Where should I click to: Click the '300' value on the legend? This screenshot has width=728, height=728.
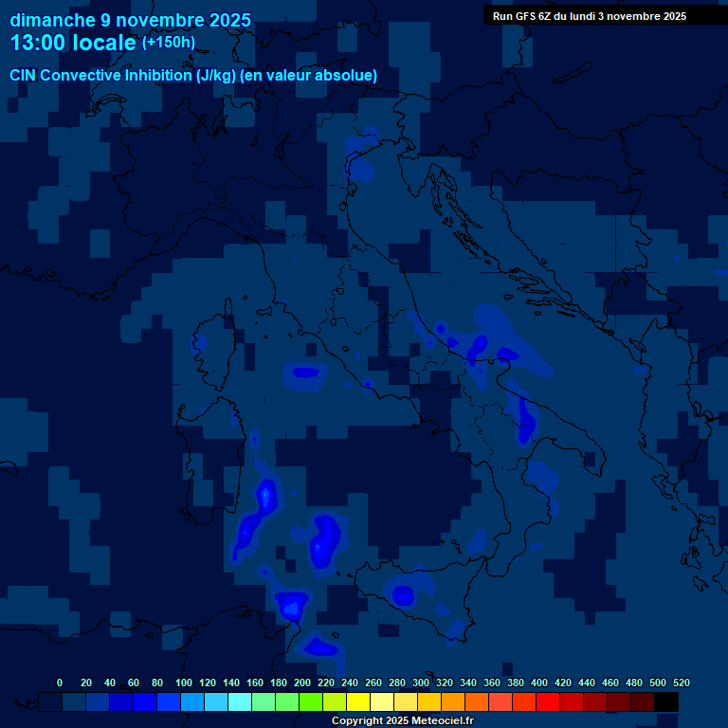421,682
